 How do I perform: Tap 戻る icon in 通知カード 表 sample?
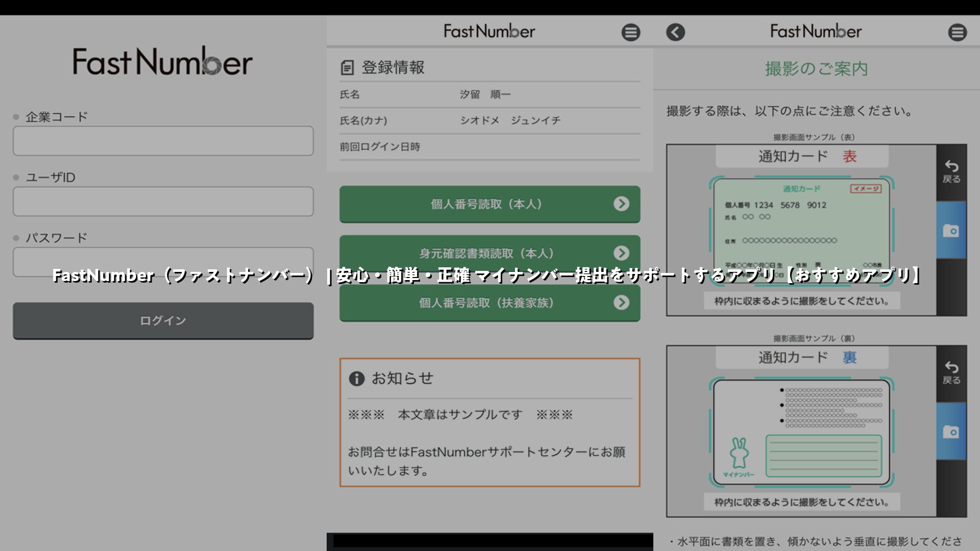coord(951,172)
